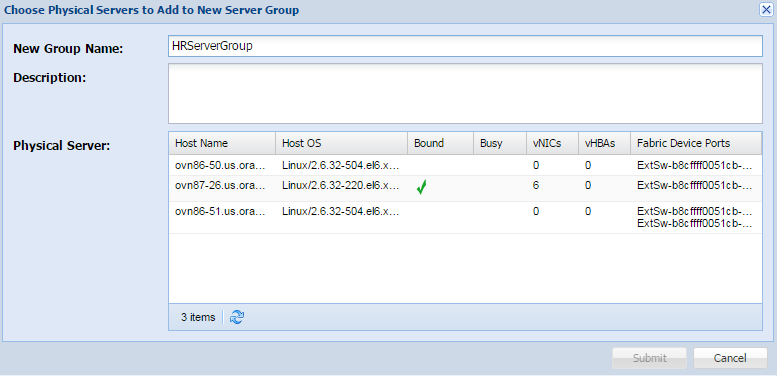Click vHBAs value for ovn86-51
The image size is (777, 376).
coord(588,211)
